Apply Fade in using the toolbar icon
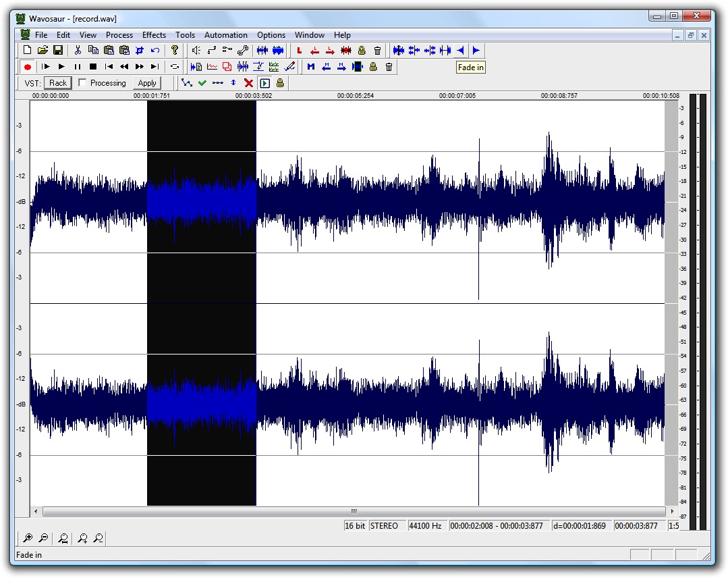The height and width of the screenshot is (578, 728). (x=461, y=50)
